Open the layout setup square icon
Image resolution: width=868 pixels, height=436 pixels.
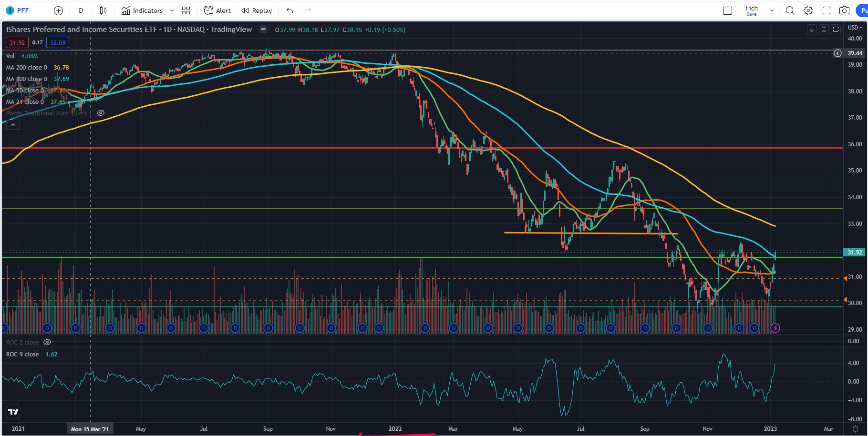click(727, 10)
